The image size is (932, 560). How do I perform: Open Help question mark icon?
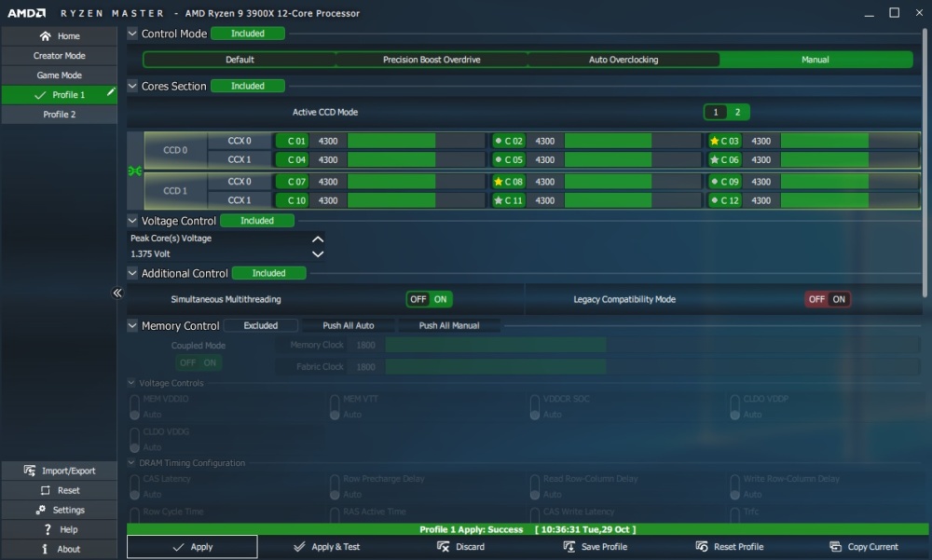(48, 529)
